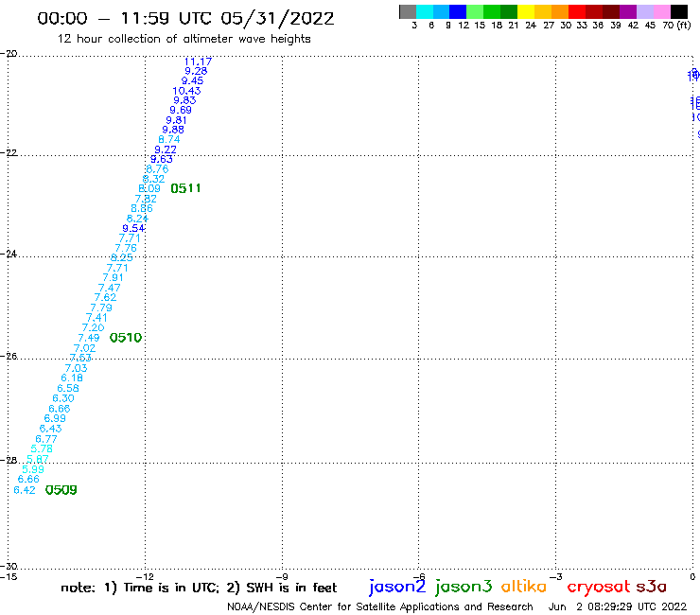Pick the purple swatch in the color scale

tap(627, 11)
